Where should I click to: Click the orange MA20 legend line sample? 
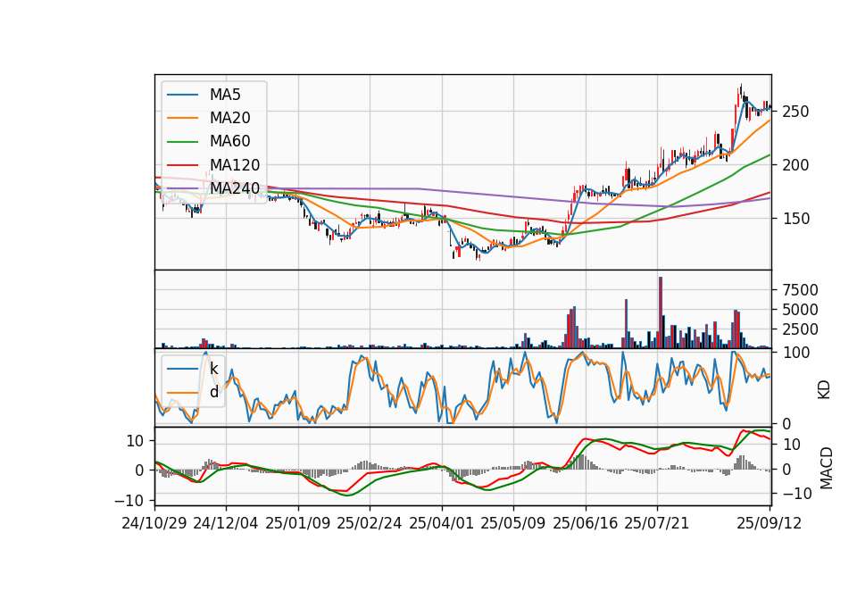coord(182,118)
